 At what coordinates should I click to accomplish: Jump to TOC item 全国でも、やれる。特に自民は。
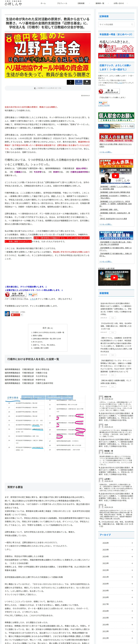(44, 345)
